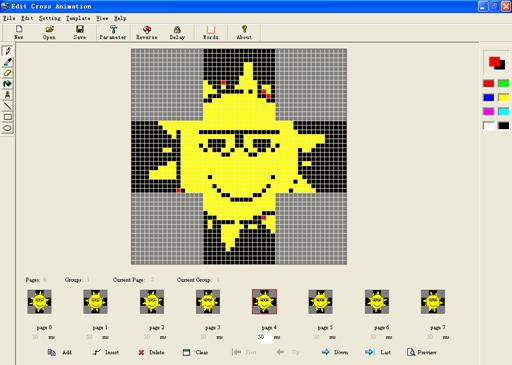Save the animation with Save icon

80,33
